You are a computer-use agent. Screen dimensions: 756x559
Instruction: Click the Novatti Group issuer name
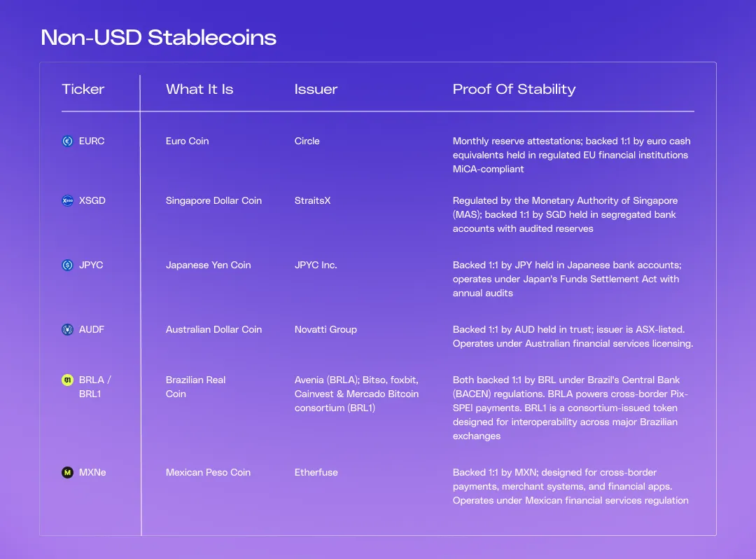pos(326,329)
